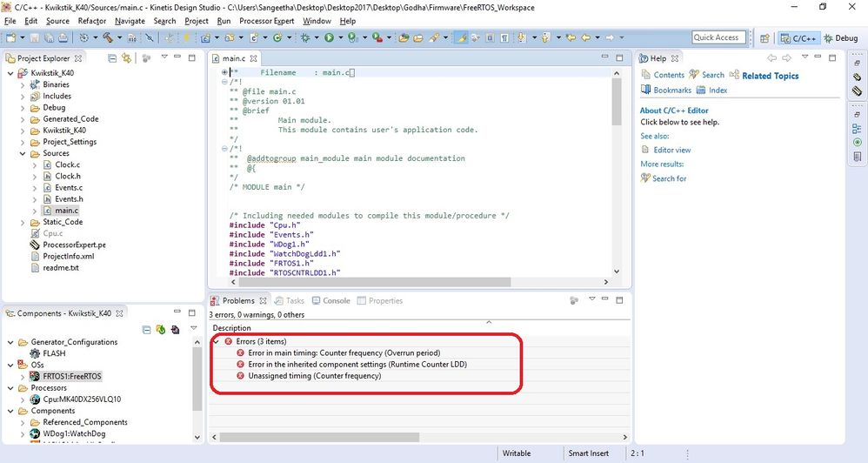This screenshot has height=463, width=868.
Task: Toggle show whitespace characters button
Action: (504, 37)
